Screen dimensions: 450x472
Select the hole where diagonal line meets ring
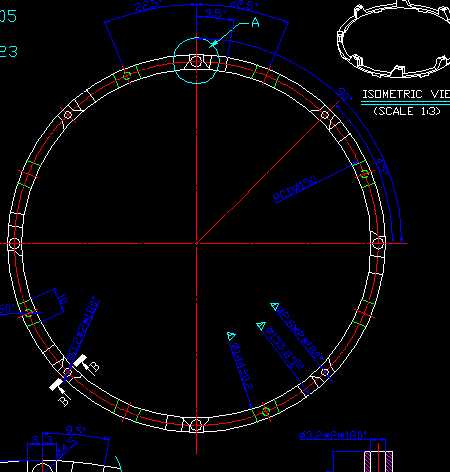[325, 115]
